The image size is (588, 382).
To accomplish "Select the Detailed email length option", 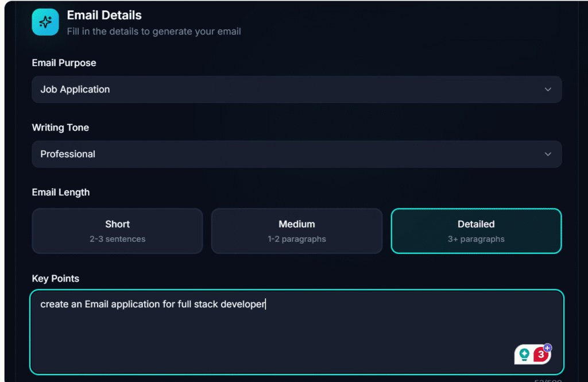I will coord(476,231).
